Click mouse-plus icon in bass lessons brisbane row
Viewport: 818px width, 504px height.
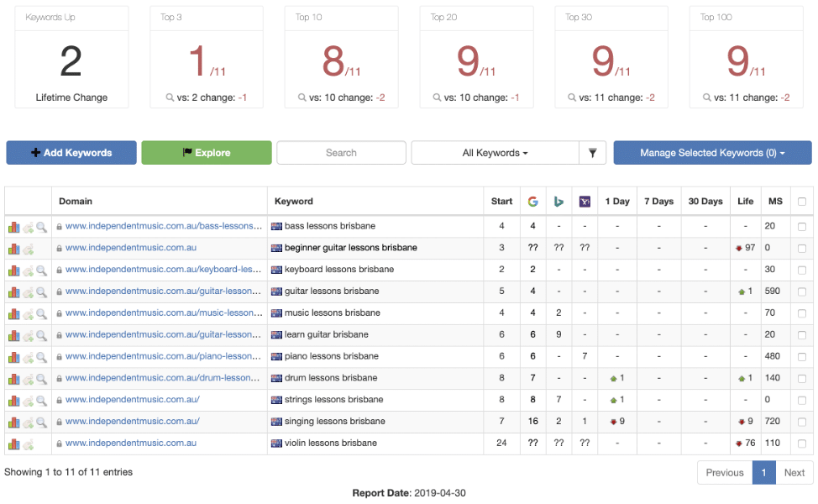coord(29,228)
